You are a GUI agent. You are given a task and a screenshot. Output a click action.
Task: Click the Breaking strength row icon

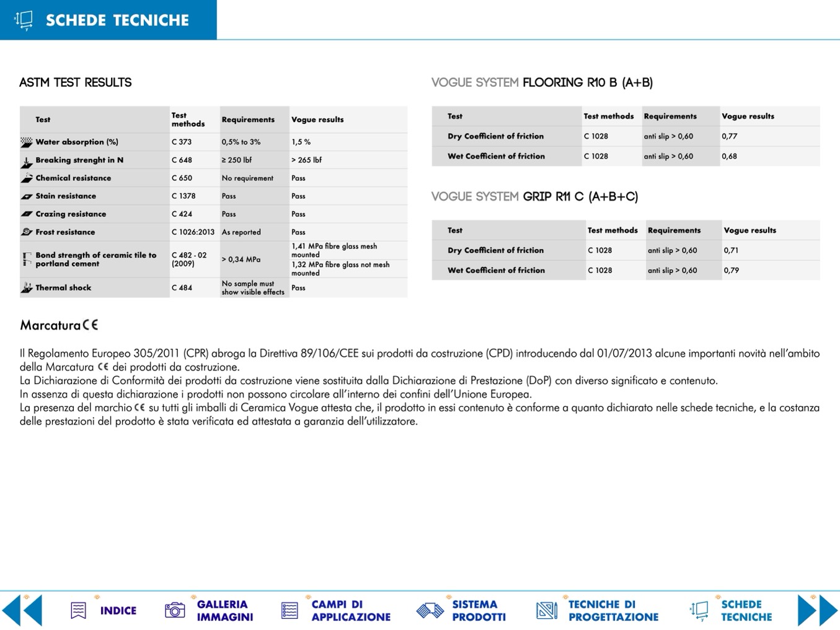(x=27, y=160)
